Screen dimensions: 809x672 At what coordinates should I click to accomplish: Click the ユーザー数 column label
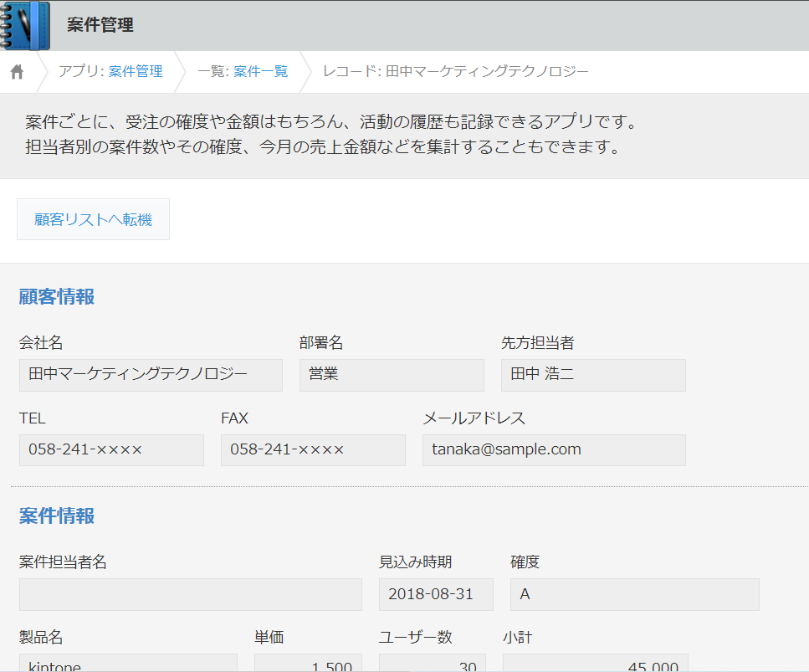(415, 638)
